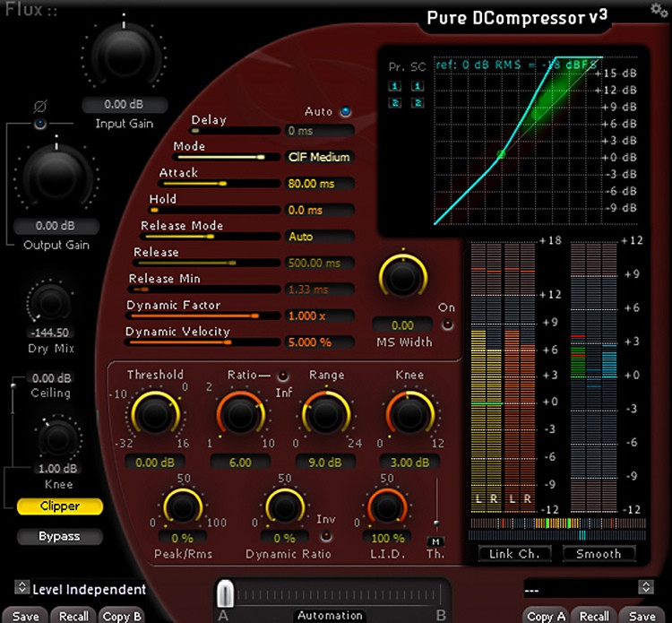Click the Range knob
The image size is (672, 623).
coord(326,414)
